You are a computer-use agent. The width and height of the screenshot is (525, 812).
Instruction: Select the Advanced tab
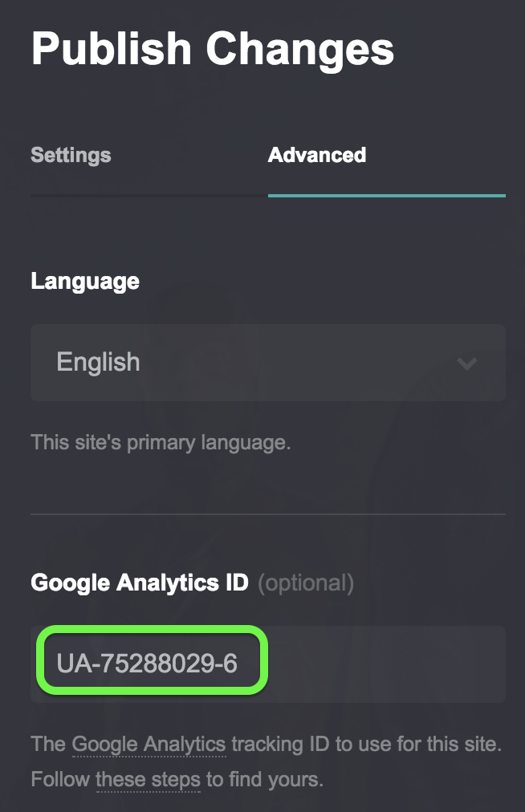click(x=317, y=155)
